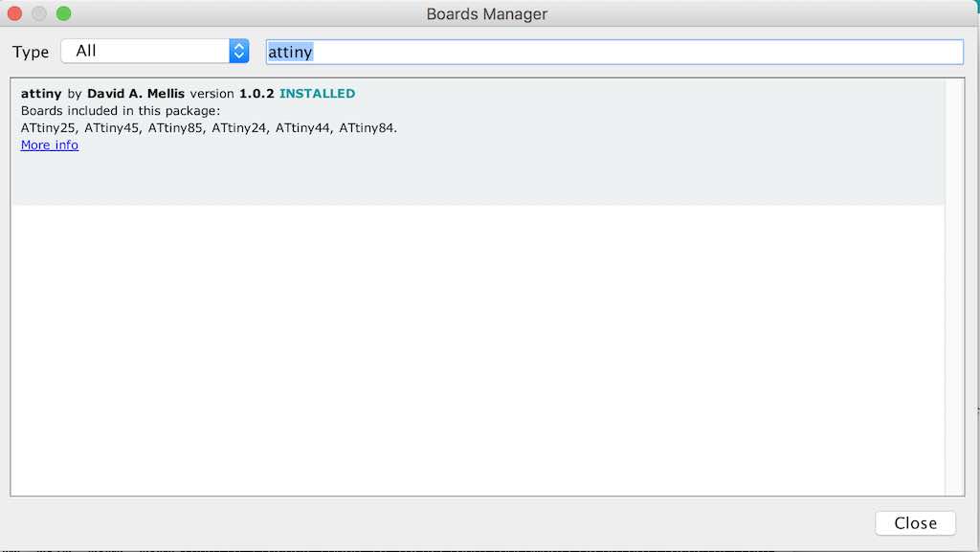980x552 pixels.
Task: Click the results list vertical scrollbar
Action: point(954,287)
